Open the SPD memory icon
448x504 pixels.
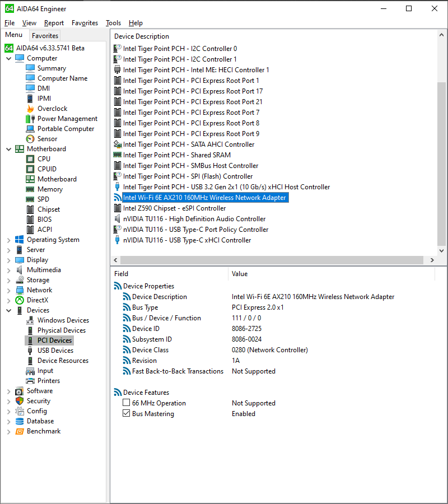pos(30,199)
